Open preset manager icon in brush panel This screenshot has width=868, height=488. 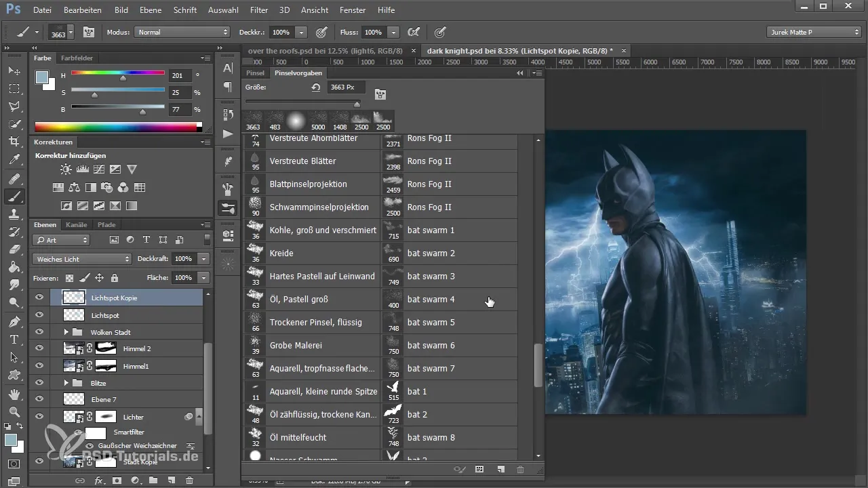click(479, 469)
